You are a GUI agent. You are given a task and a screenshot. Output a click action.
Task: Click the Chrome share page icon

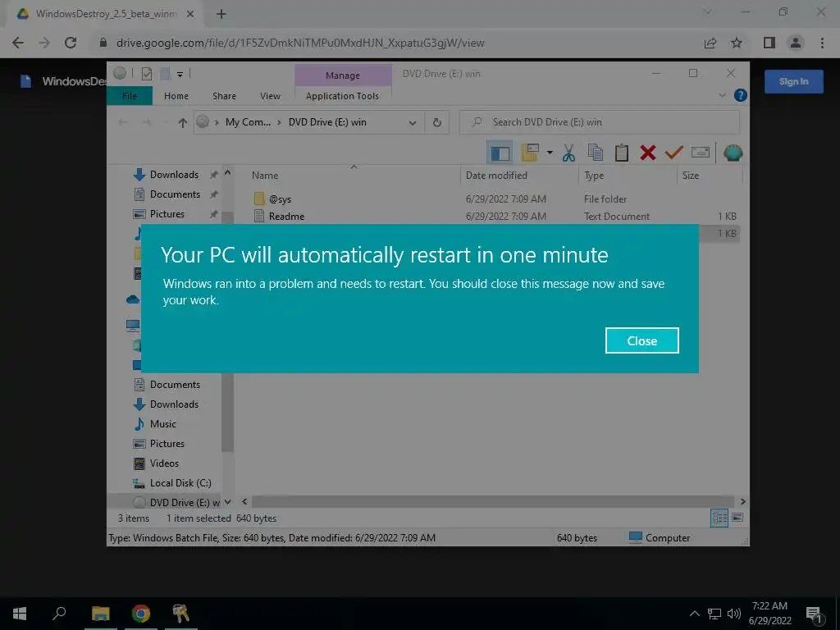click(x=710, y=43)
